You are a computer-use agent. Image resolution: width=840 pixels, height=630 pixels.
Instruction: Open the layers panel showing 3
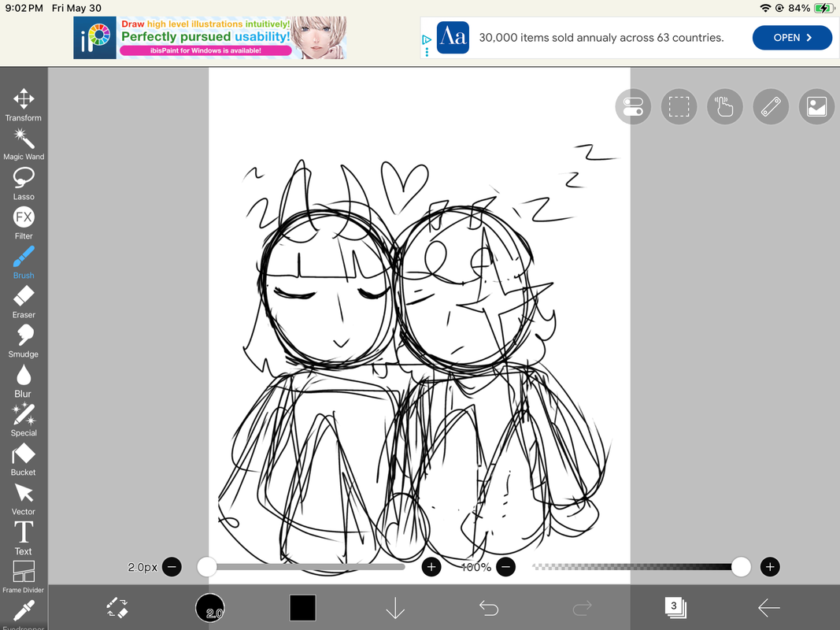[x=675, y=607]
